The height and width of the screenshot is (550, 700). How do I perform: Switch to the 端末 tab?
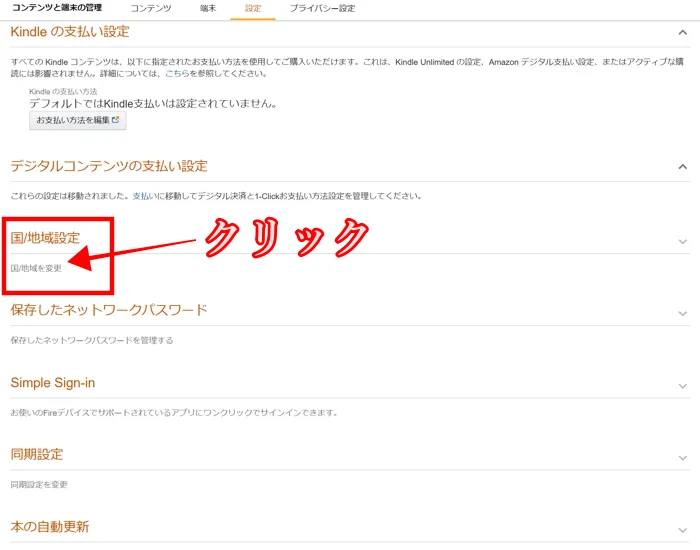coord(208,8)
